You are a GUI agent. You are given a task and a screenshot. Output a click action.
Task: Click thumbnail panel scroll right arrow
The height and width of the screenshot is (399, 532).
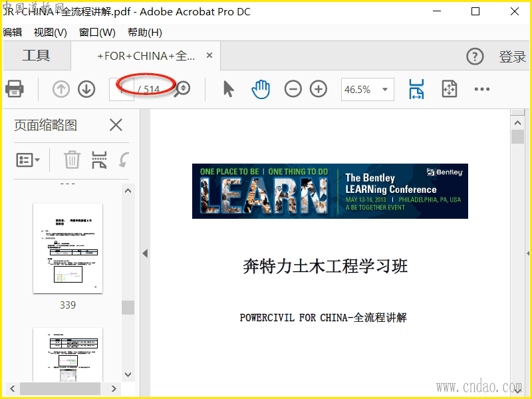[114, 388]
